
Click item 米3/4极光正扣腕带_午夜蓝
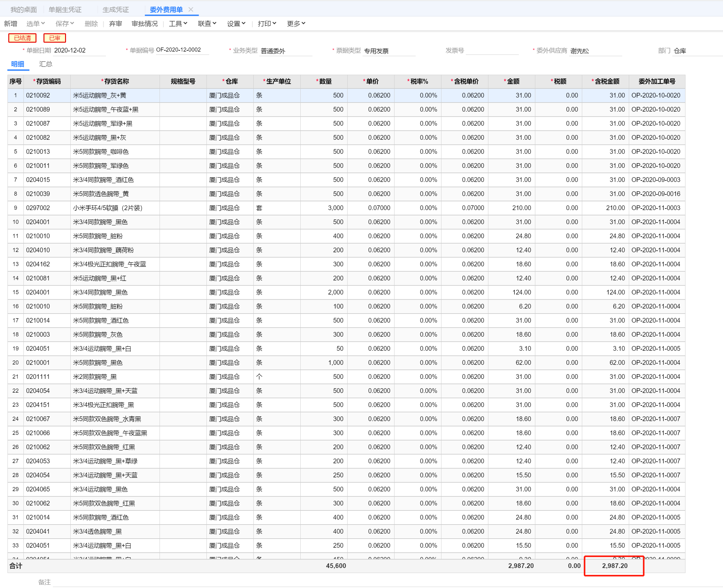[109, 264]
